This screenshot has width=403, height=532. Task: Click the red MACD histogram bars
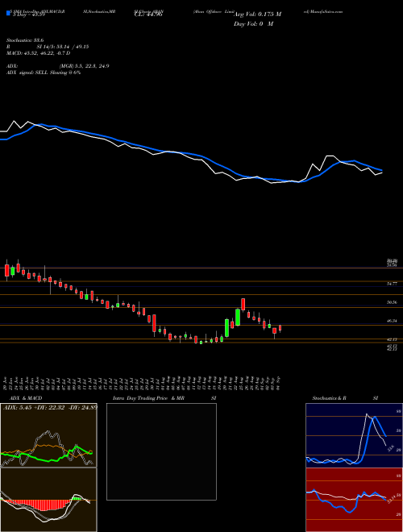pyautogui.click(x=41, y=505)
